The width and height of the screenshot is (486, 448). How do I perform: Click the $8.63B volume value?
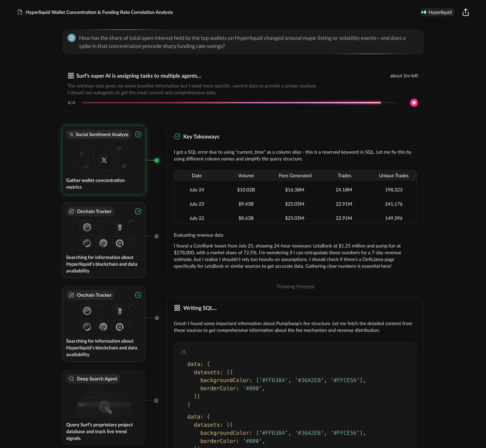pyautogui.click(x=246, y=218)
